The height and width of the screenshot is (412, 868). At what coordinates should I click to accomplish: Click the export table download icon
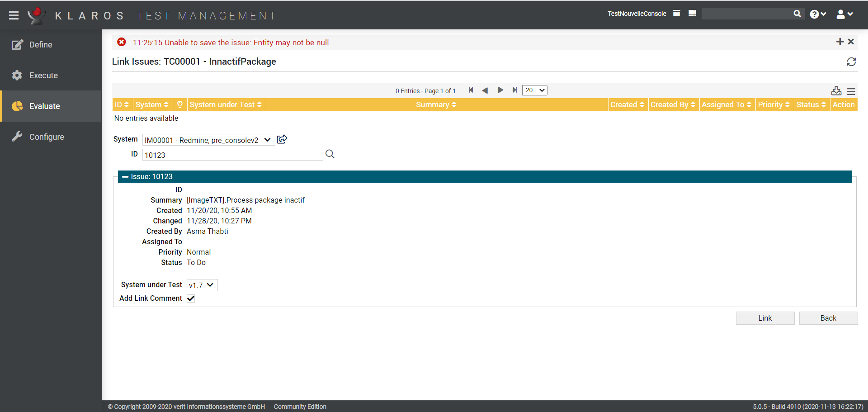tap(836, 91)
